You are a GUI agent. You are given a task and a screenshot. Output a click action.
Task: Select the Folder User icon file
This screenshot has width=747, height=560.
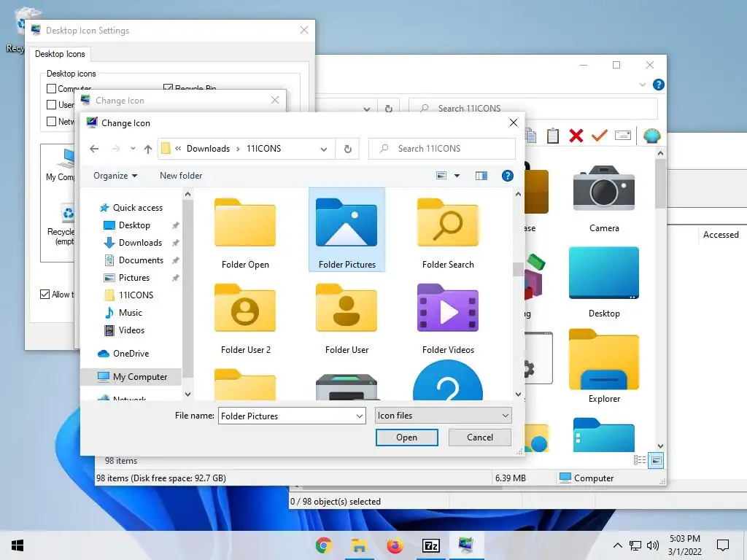click(x=347, y=318)
